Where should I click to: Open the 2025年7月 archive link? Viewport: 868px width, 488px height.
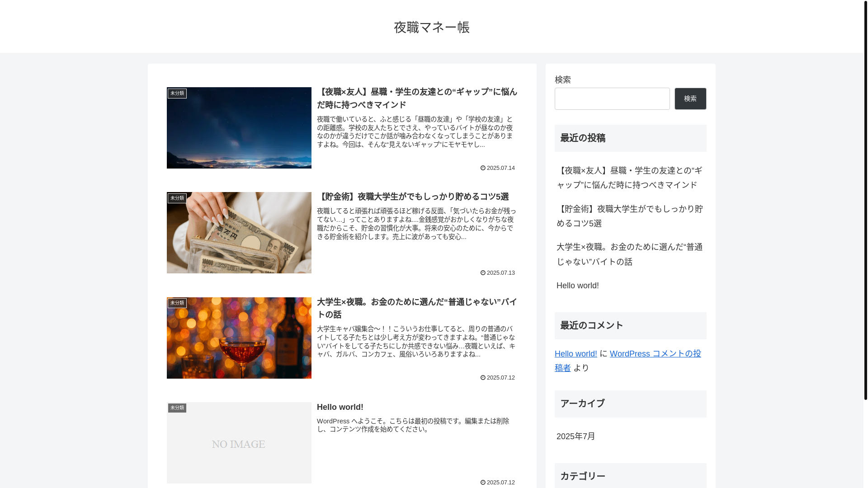click(x=576, y=436)
